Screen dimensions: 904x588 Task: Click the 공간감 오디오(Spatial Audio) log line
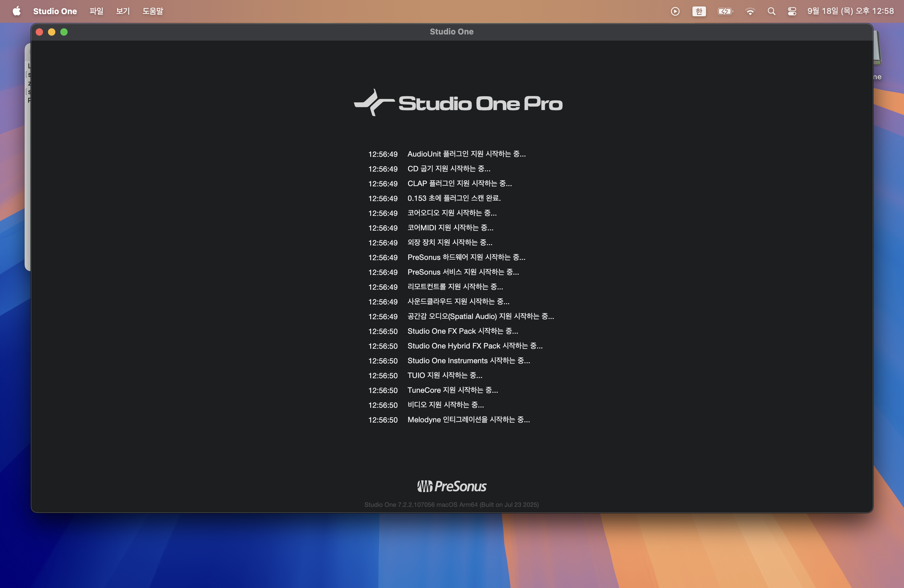coord(461,316)
